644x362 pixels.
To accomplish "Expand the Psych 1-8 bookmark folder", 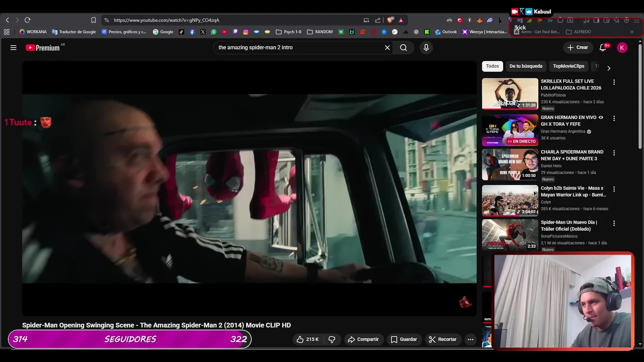I will pyautogui.click(x=289, y=32).
